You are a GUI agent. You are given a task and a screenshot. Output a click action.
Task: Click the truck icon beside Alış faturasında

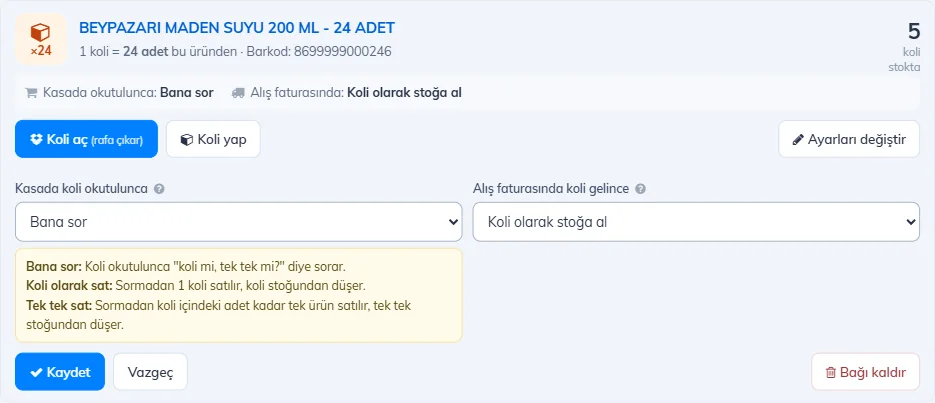239,93
